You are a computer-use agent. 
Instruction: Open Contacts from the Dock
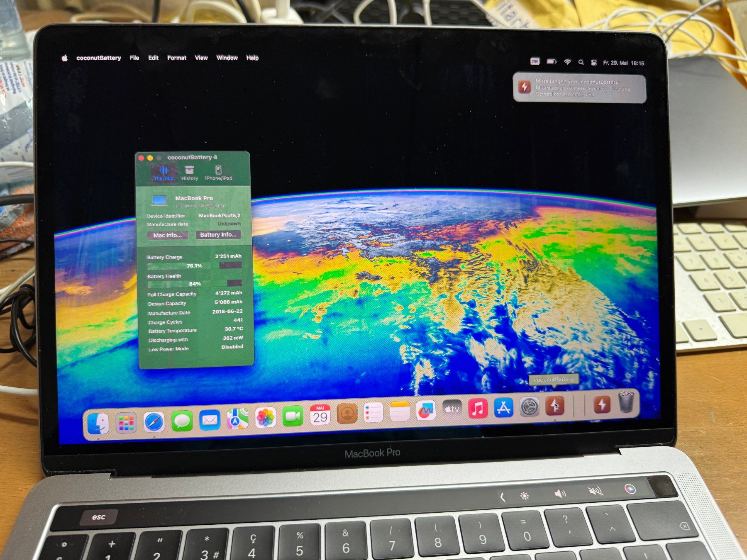click(x=347, y=414)
